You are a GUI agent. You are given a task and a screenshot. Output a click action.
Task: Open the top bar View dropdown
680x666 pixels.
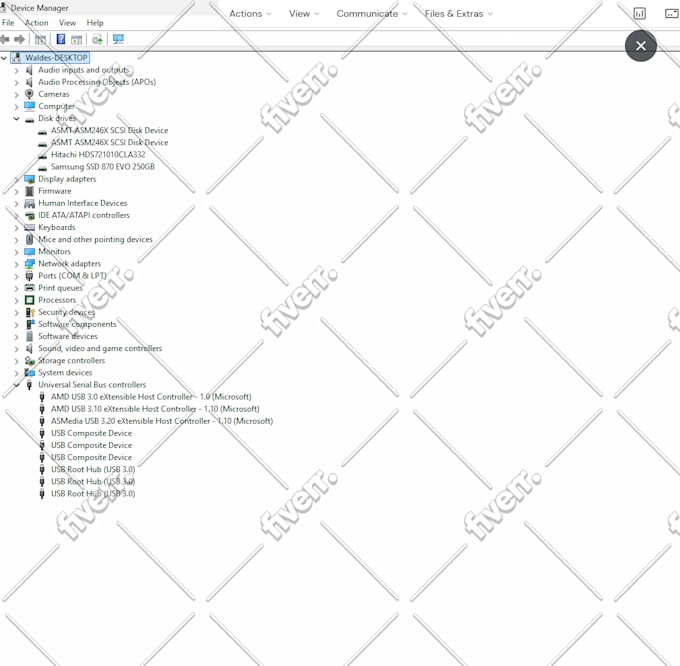coord(304,14)
